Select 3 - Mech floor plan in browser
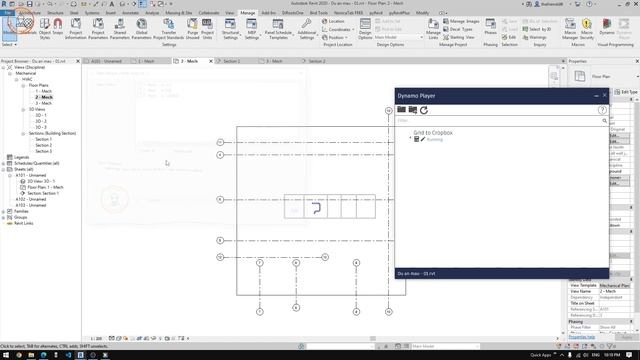 pos(43,103)
